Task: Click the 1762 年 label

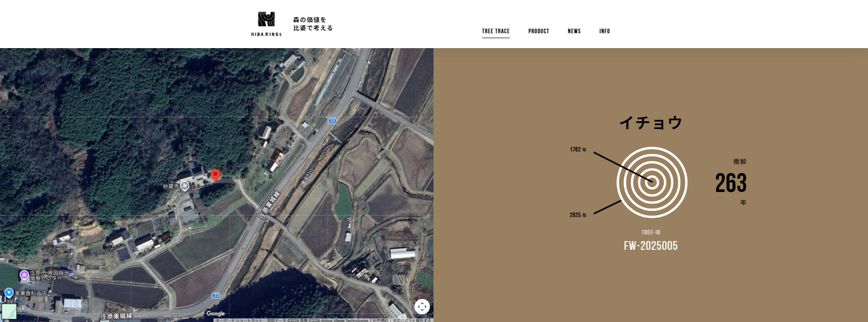Action: (578, 149)
